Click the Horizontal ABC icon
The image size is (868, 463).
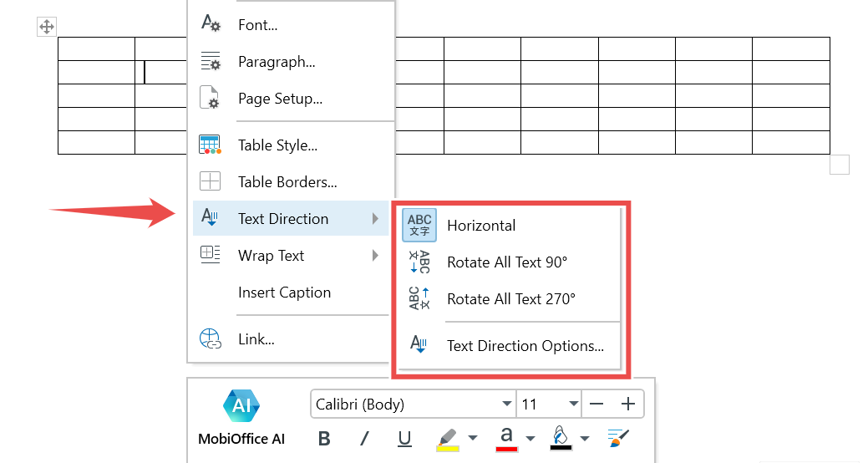pos(419,225)
